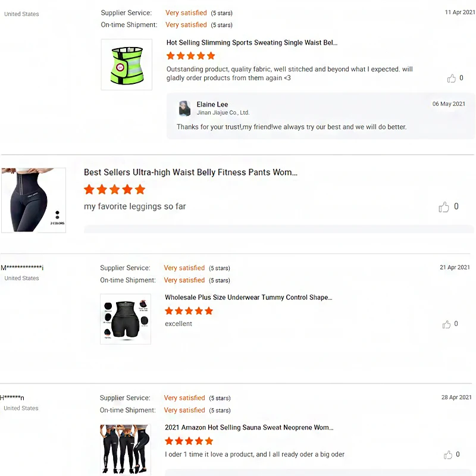The height and width of the screenshot is (476, 476).
Task: Open black high-waist leggings product image
Action: 33,200
